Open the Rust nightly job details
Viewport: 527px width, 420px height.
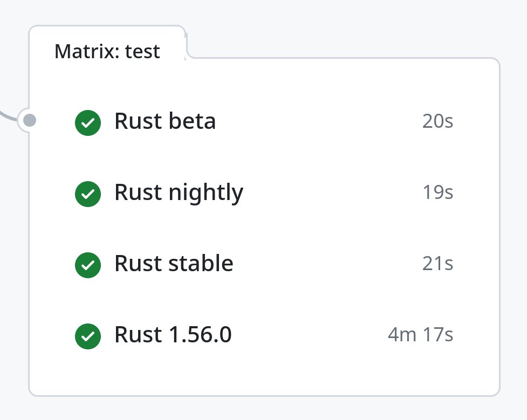[x=179, y=193]
